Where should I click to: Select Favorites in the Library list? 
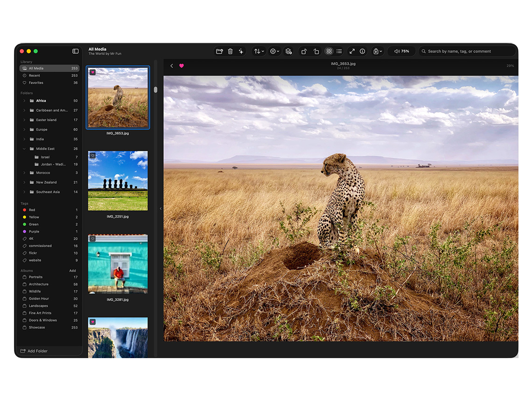click(x=49, y=83)
